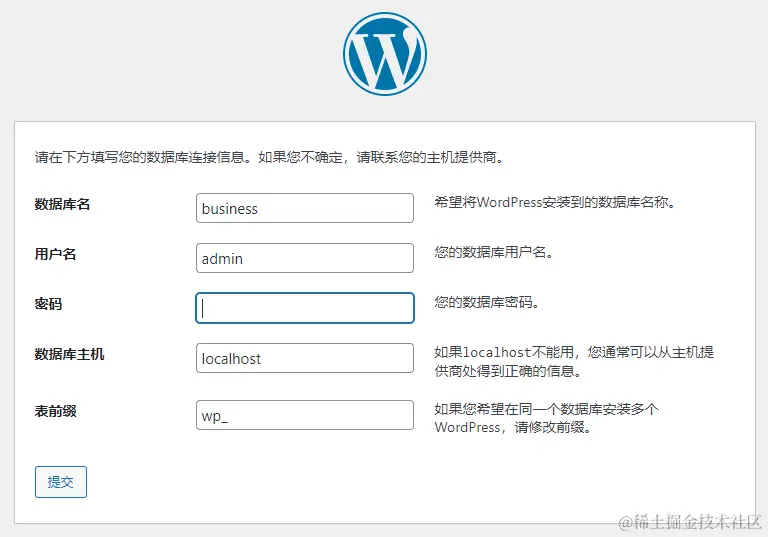Click the WordPress logo at the top
Viewport: 768px width, 537px height.
click(x=384, y=54)
